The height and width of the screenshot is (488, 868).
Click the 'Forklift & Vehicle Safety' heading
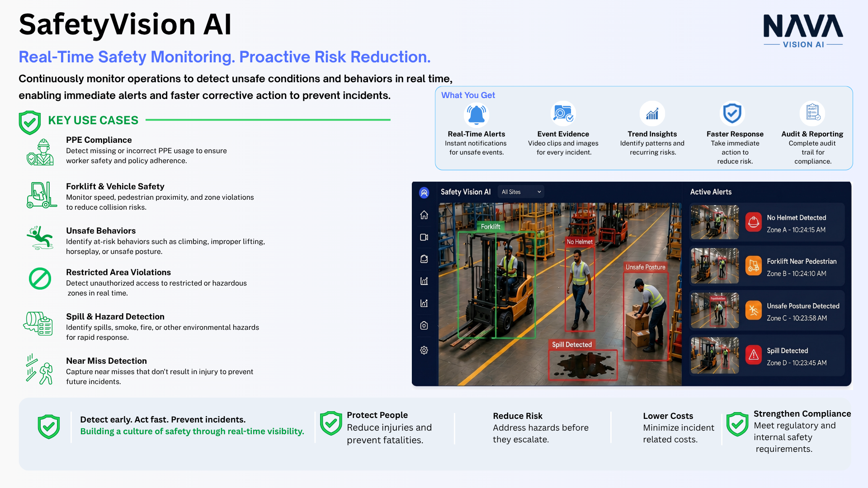pyautogui.click(x=115, y=187)
